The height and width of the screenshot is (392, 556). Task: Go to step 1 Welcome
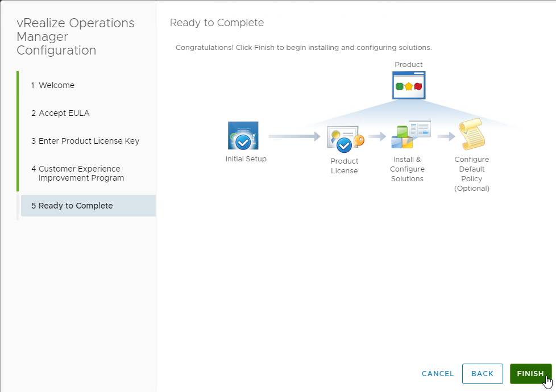53,85
